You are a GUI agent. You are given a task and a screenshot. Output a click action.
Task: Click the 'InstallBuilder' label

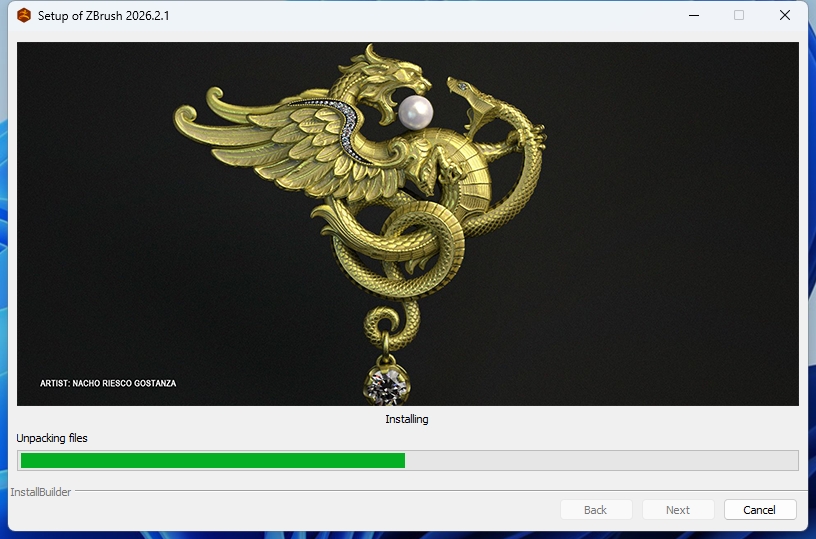[41, 492]
